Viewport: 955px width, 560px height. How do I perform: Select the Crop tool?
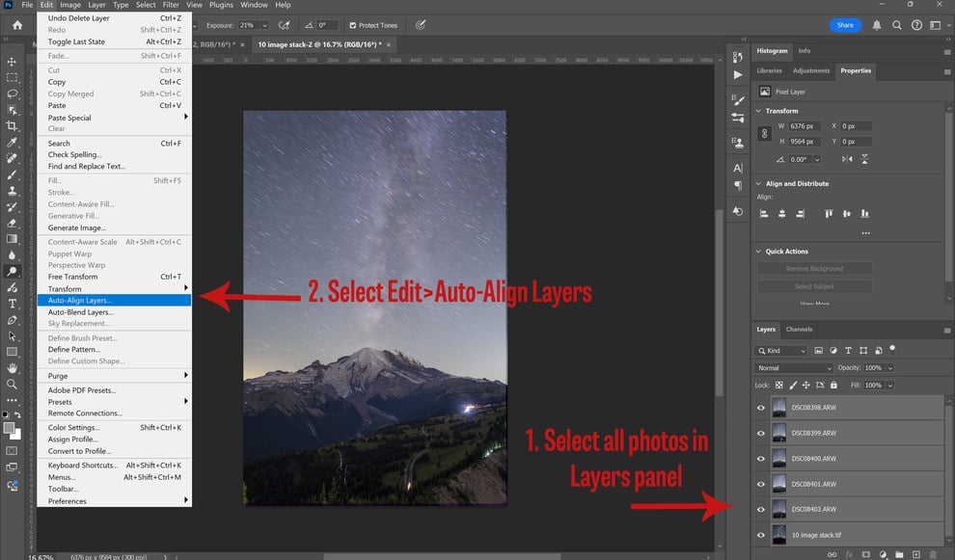(12, 126)
